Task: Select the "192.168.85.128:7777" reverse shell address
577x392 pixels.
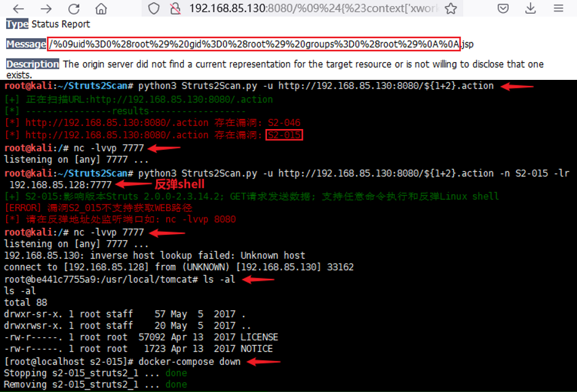Action: click(60, 185)
